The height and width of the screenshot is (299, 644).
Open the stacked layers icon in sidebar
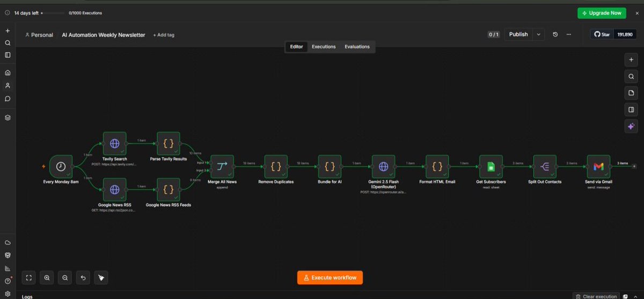click(8, 117)
